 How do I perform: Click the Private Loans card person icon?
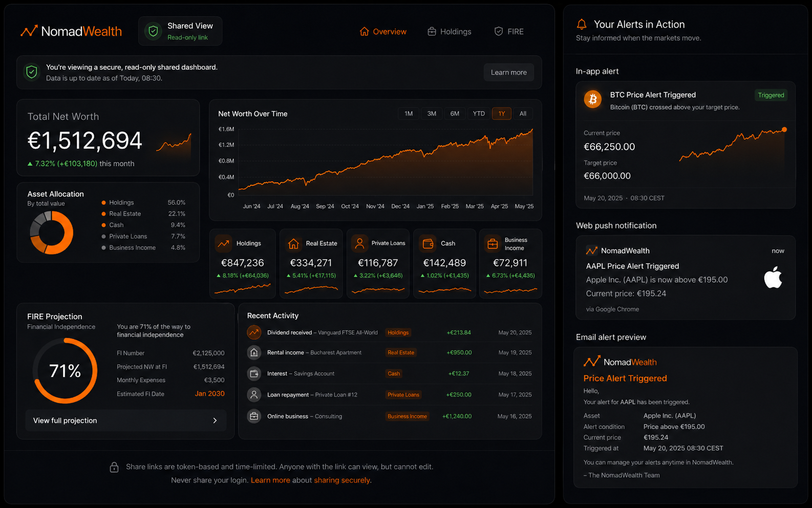[360, 243]
